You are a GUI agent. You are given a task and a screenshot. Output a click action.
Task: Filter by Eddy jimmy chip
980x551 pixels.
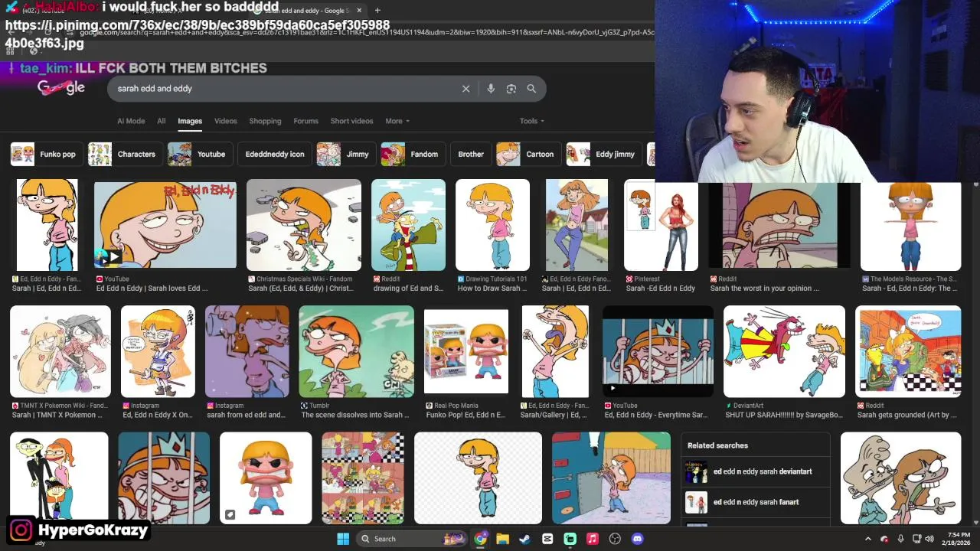603,154
